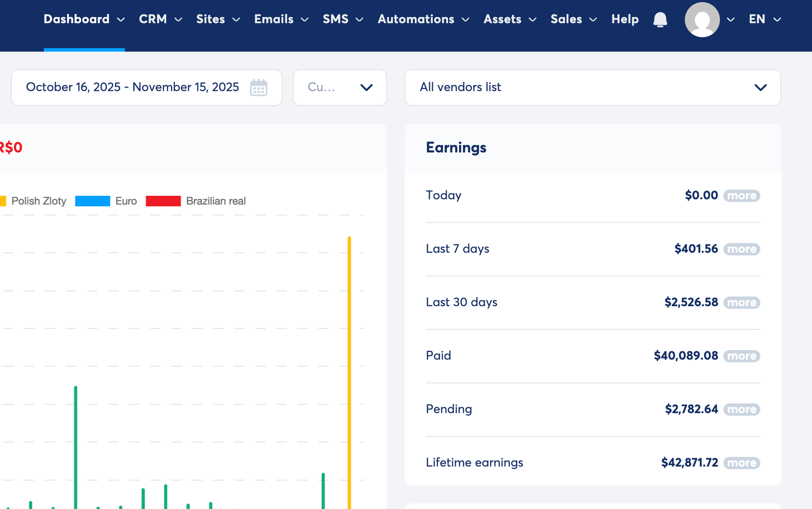Click the Help link
Screen dimensions: 812x509
tap(625, 19)
